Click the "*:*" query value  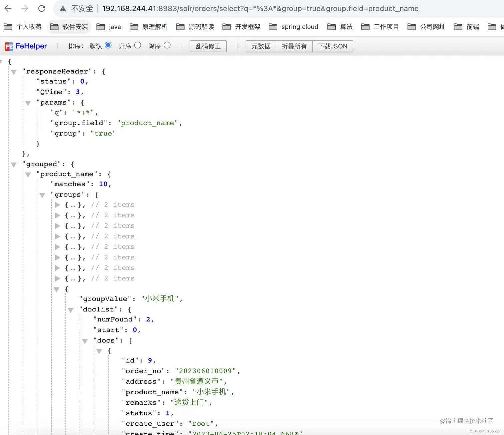pyautogui.click(x=83, y=112)
